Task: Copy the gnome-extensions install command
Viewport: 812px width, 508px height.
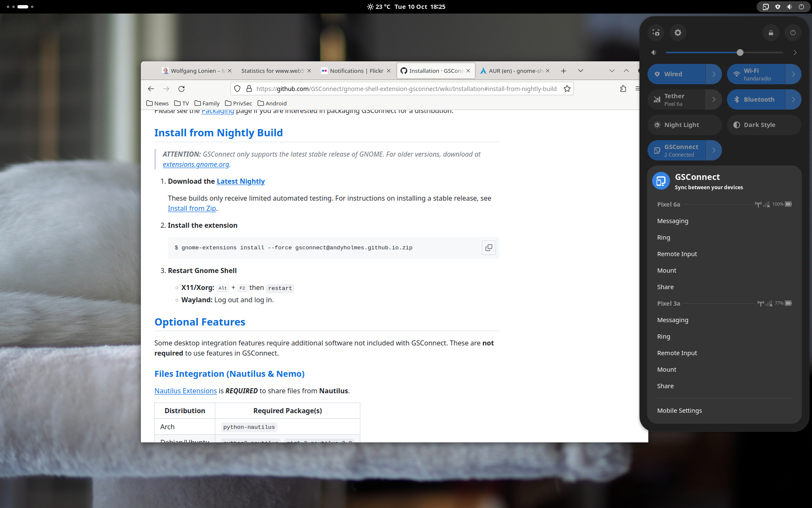Action: 489,248
